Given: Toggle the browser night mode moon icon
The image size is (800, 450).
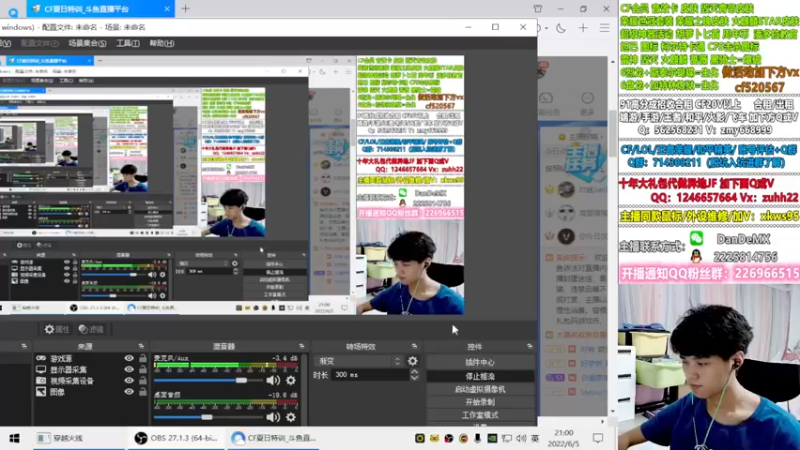Looking at the screenshot, I should [561, 28].
